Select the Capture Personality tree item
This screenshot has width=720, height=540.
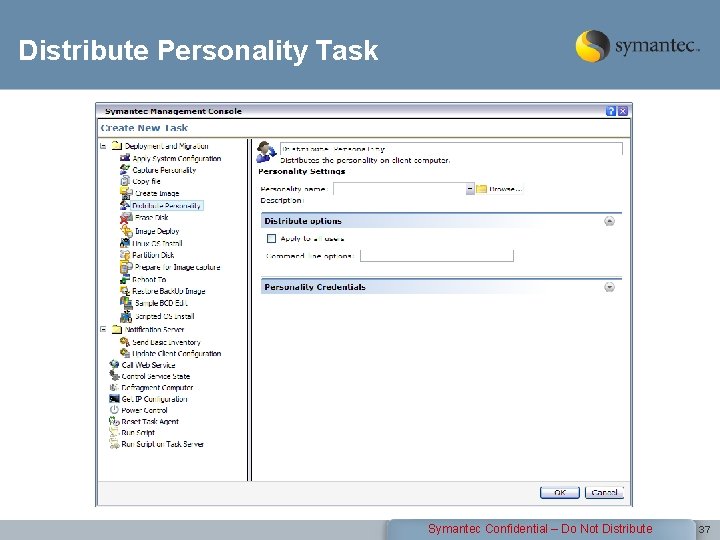click(x=164, y=170)
